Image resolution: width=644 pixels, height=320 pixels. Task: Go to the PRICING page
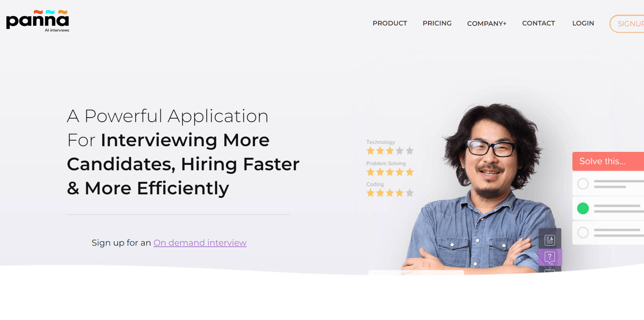click(x=437, y=23)
